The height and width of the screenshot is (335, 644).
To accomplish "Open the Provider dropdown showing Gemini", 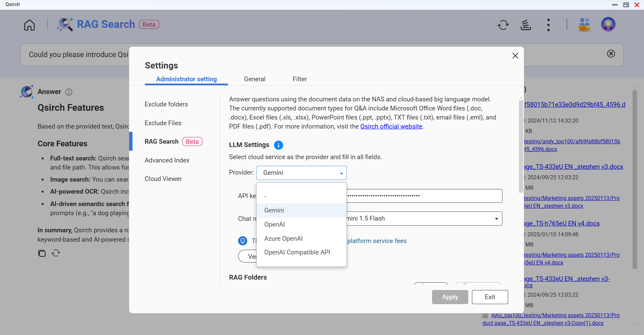I will tap(301, 173).
